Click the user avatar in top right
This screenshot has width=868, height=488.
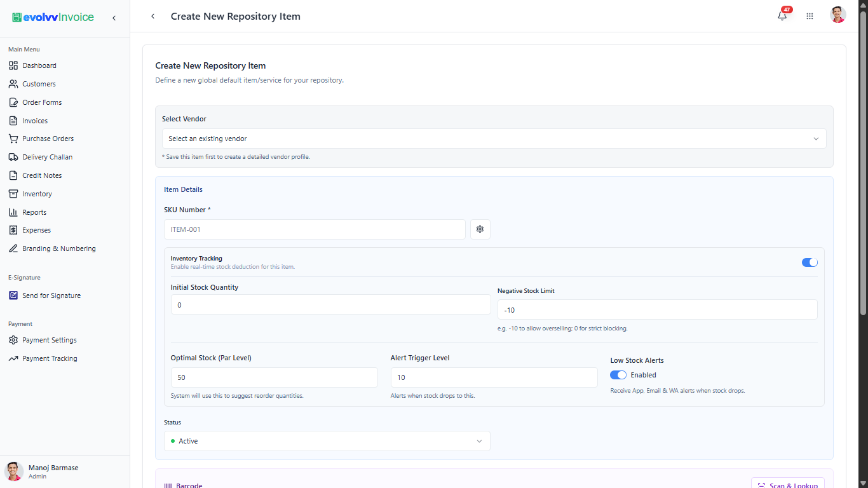838,15
